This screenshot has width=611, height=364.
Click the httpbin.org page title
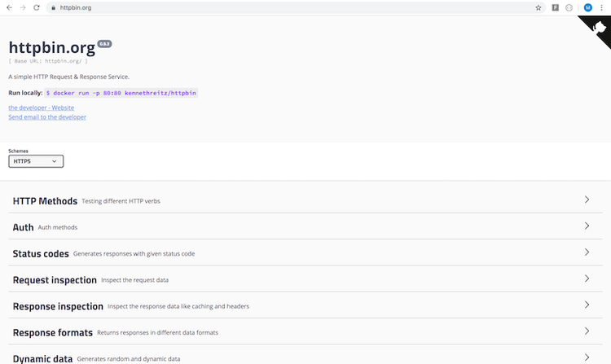(x=52, y=47)
